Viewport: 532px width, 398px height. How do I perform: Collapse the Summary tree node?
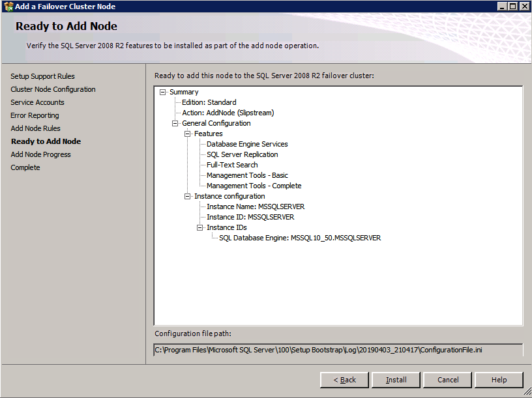click(162, 92)
